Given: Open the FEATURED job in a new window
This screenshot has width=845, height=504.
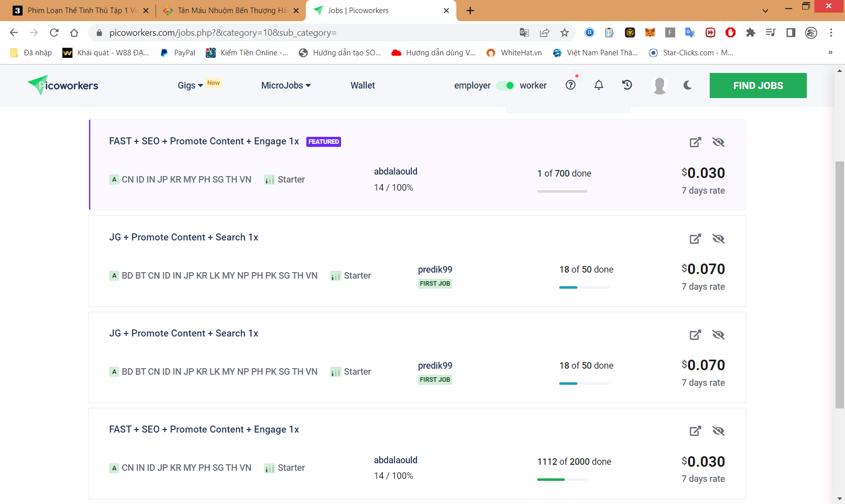Looking at the screenshot, I should tap(695, 142).
